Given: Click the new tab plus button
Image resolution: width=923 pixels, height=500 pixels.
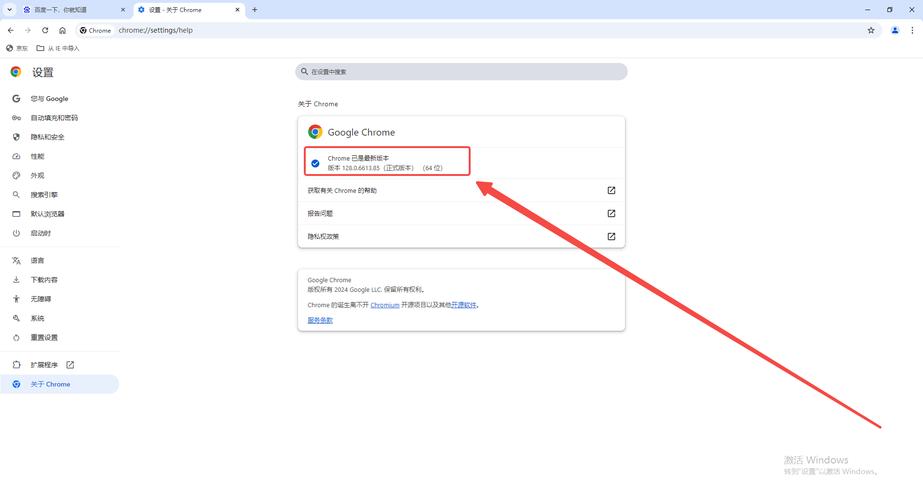Looking at the screenshot, I should click(x=255, y=10).
